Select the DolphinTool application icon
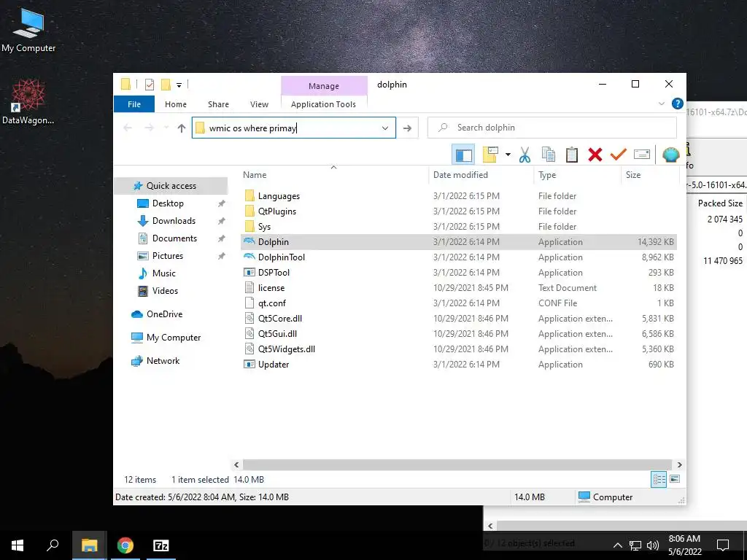This screenshot has width=747, height=560. (x=249, y=257)
